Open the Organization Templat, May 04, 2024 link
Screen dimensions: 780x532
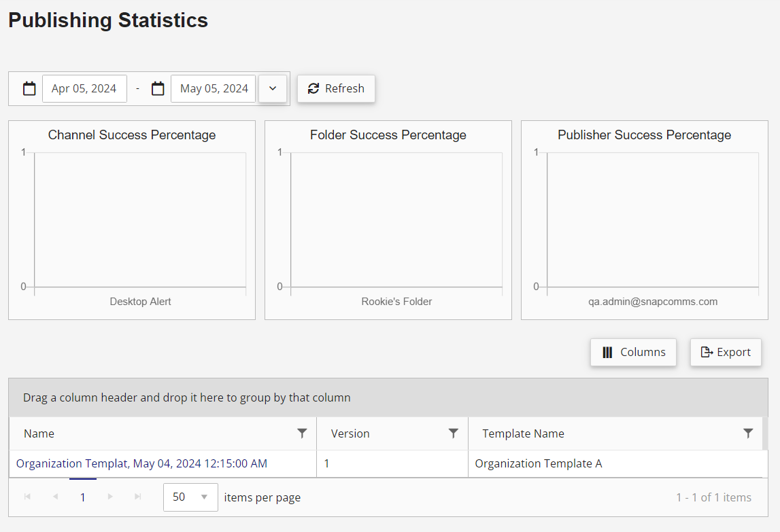[x=141, y=463]
